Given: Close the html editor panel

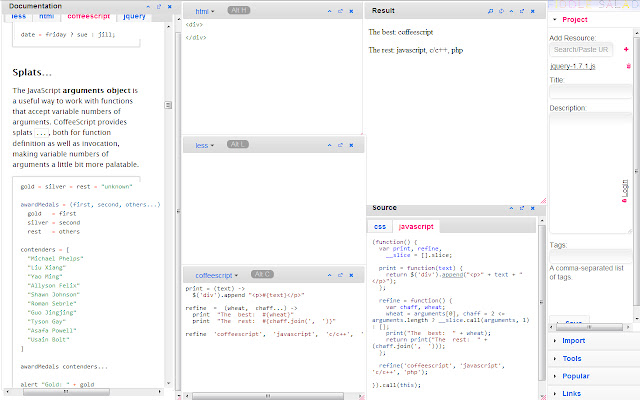Looking at the screenshot, I should 351,11.
